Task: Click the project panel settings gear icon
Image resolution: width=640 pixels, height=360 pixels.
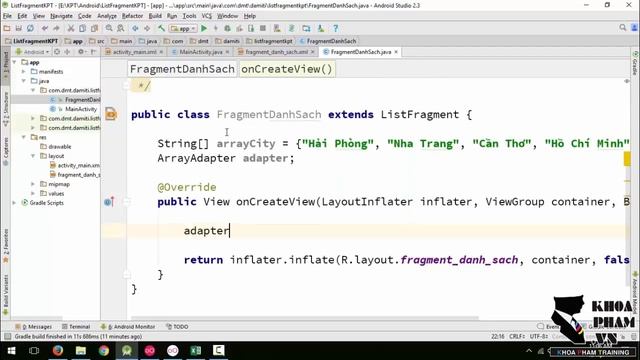Action: [81, 52]
